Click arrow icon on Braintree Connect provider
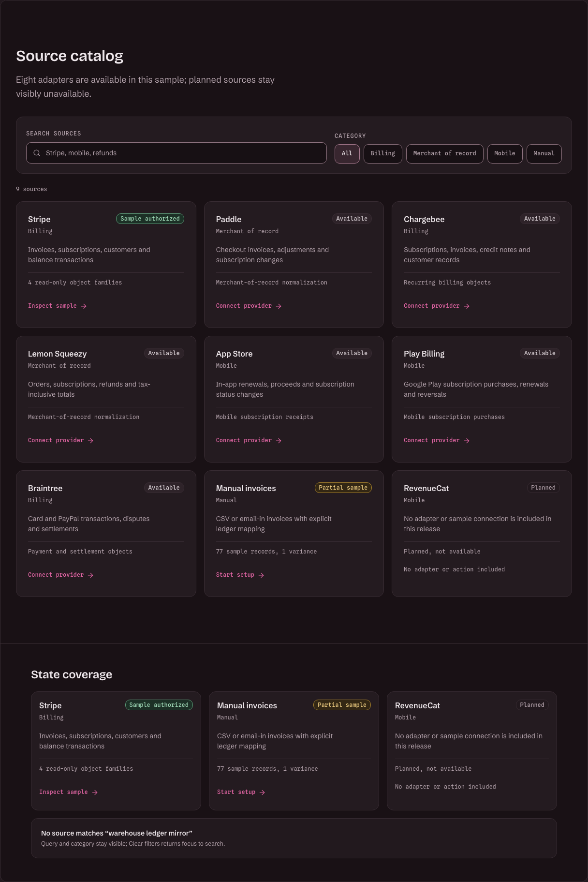The width and height of the screenshot is (588, 882). point(90,575)
